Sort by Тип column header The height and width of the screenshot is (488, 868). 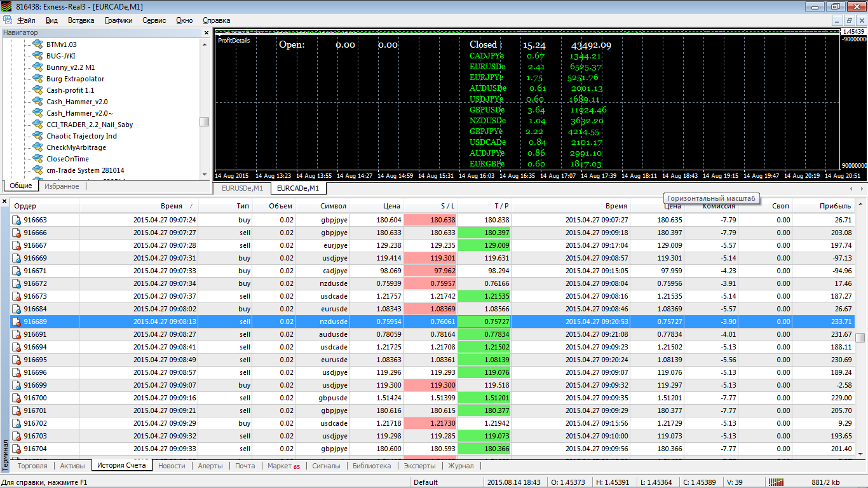[225, 206]
